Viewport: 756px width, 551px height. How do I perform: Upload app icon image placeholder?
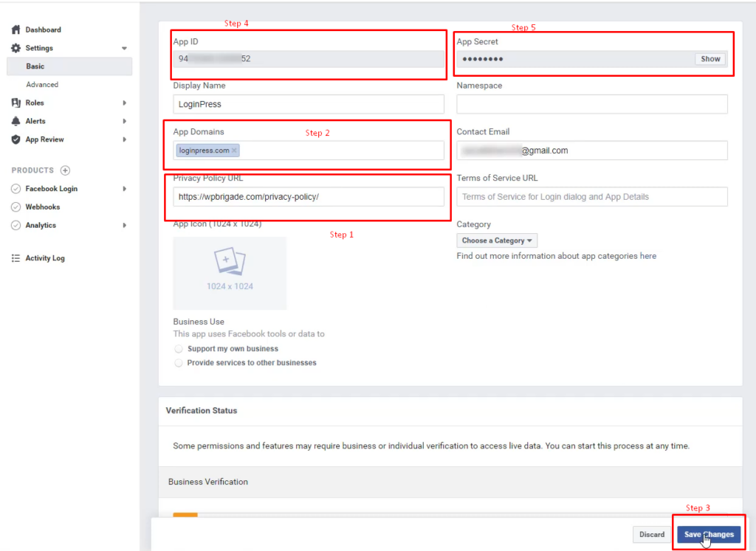(230, 273)
